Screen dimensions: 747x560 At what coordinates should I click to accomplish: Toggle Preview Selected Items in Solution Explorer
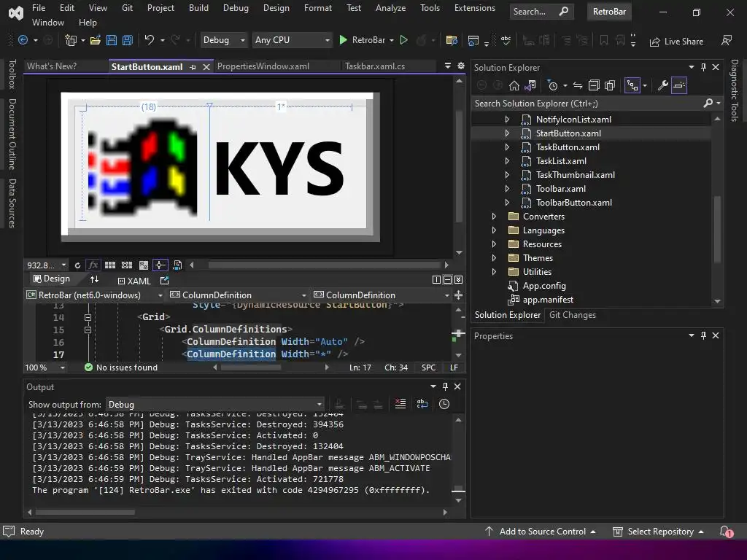coord(679,86)
